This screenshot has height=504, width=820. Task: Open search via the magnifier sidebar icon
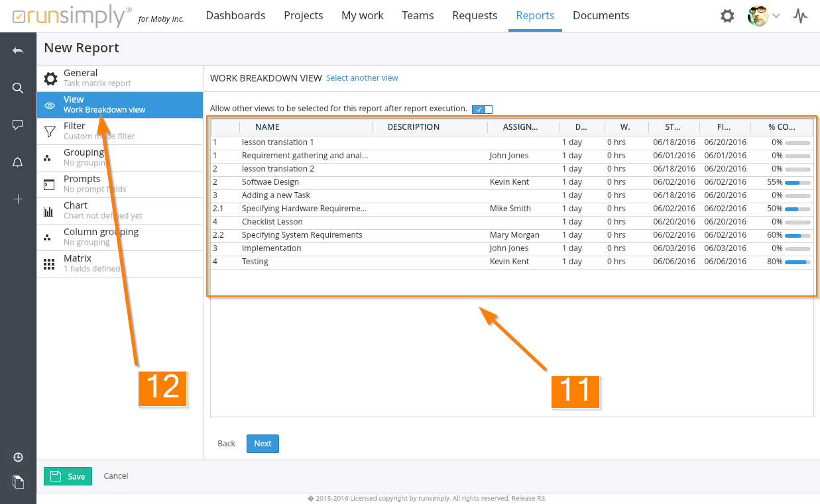pos(18,88)
